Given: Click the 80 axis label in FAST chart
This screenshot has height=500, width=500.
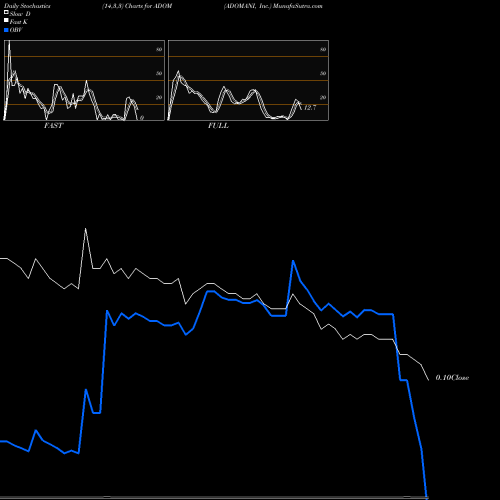Looking at the screenshot, I should 159,49.
